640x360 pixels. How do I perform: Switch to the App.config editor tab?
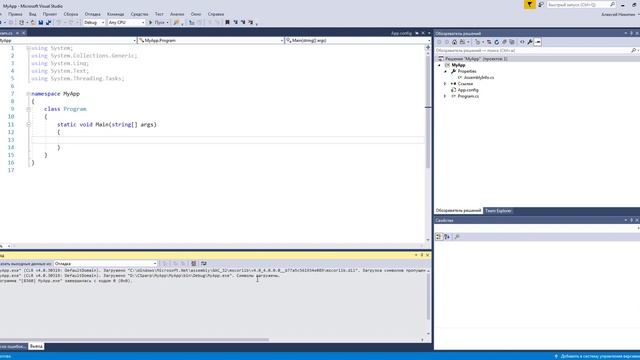401,33
